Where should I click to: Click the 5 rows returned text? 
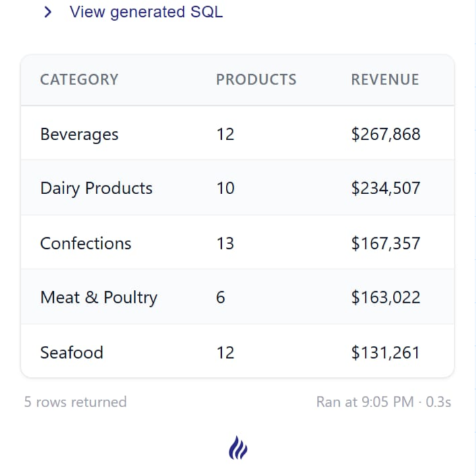point(76,402)
